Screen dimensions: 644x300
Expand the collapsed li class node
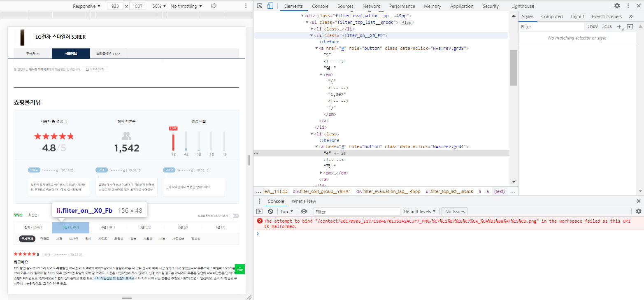click(312, 29)
